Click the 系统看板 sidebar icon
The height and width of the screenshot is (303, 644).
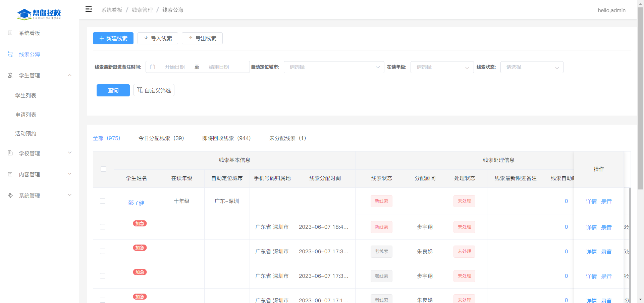tap(10, 33)
